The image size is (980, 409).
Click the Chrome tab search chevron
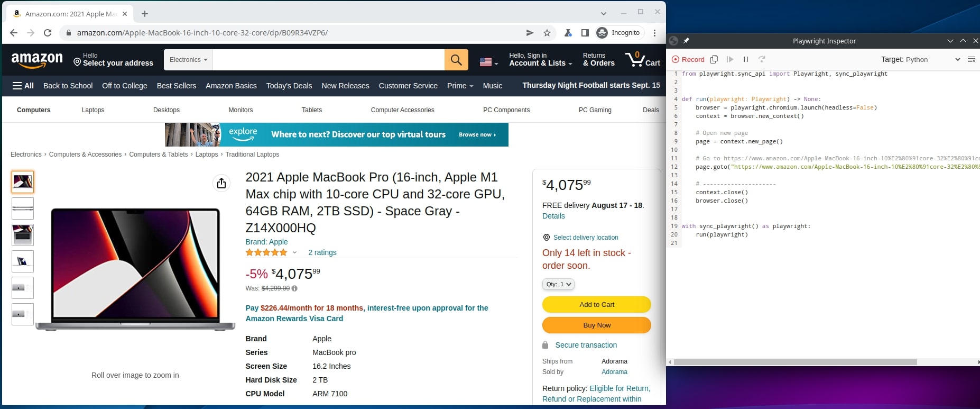(604, 13)
